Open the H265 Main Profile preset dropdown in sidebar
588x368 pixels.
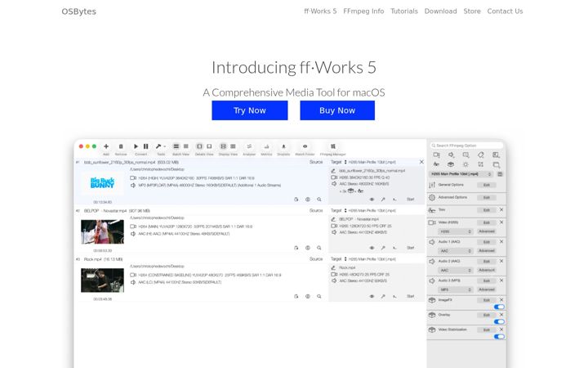[x=461, y=174]
